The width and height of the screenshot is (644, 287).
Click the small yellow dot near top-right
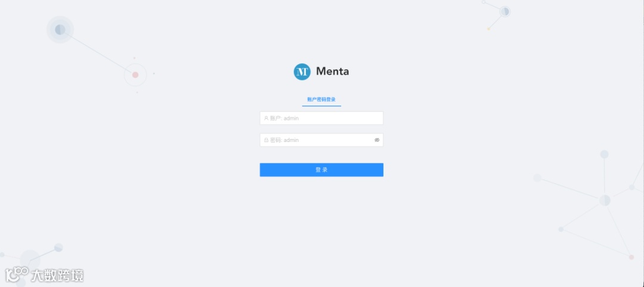488,29
